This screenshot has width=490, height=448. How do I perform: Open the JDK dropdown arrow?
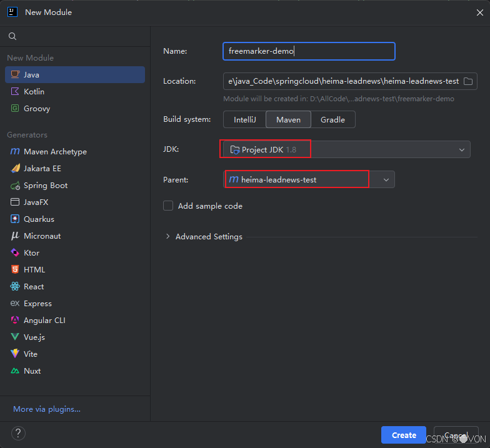click(461, 150)
